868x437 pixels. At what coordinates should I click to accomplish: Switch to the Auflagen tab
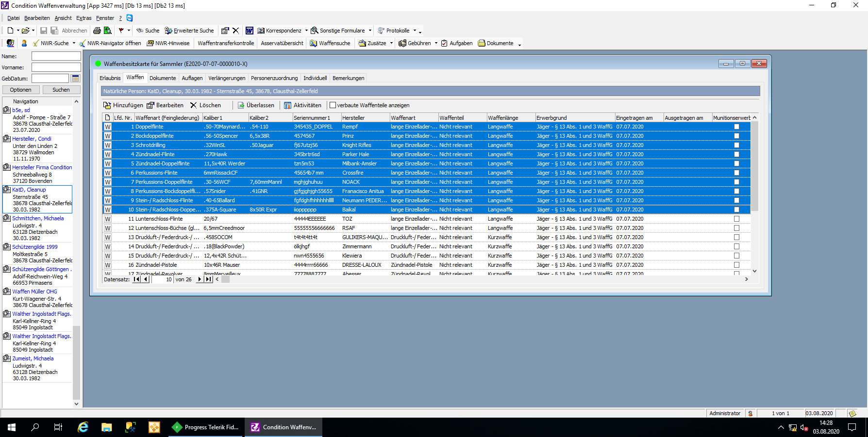(192, 78)
